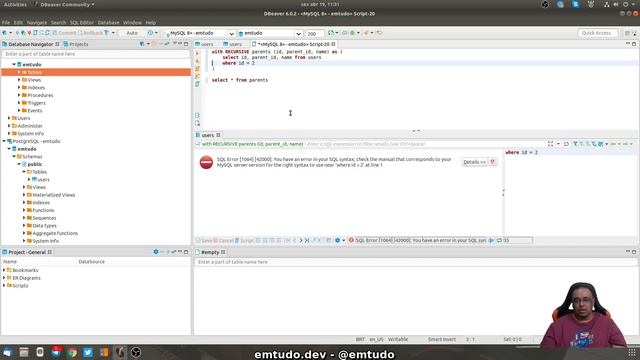
Task: Click the Name column header in Project panel
Action: [x=10, y=262]
